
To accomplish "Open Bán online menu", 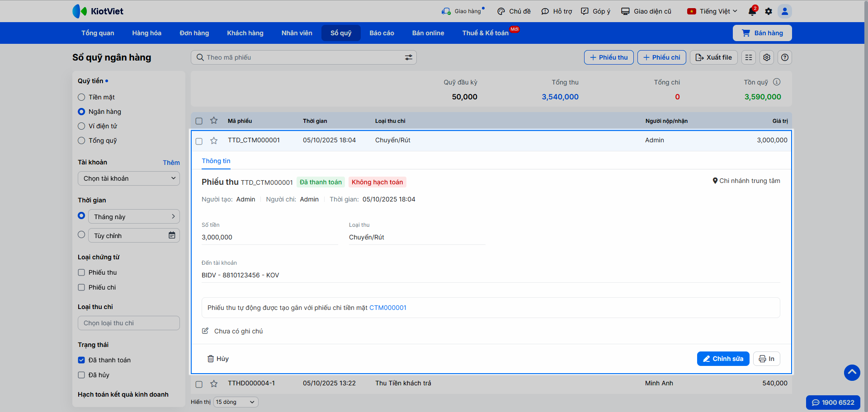I will [x=428, y=33].
